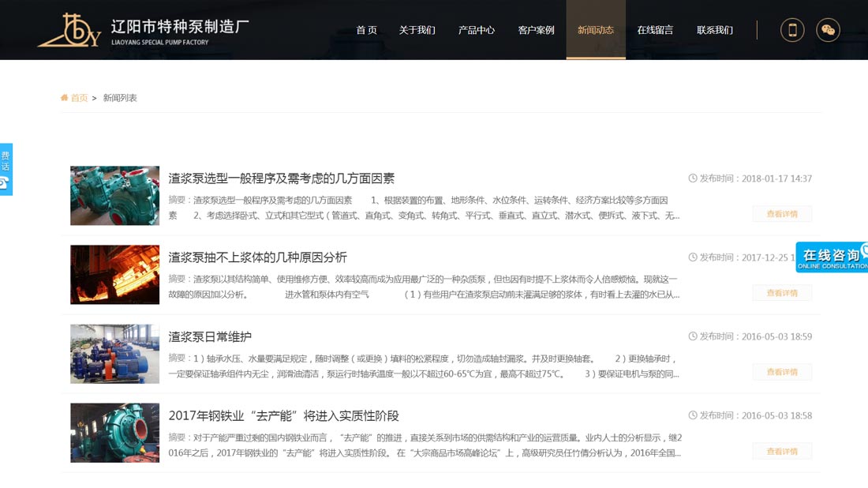This screenshot has height=488, width=868.
Task: Click the clock icon beside the 2018-01-17 date
Action: (x=692, y=178)
